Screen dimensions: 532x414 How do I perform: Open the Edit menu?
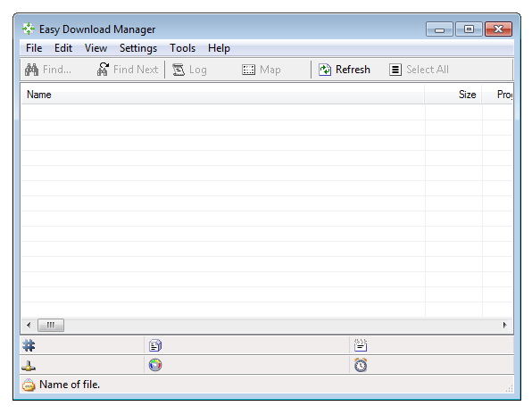coord(63,48)
